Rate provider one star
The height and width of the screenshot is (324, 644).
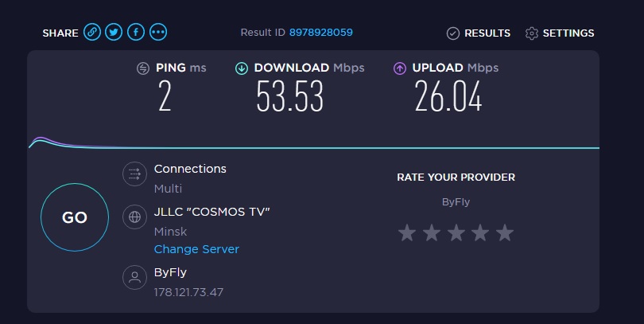(x=407, y=233)
